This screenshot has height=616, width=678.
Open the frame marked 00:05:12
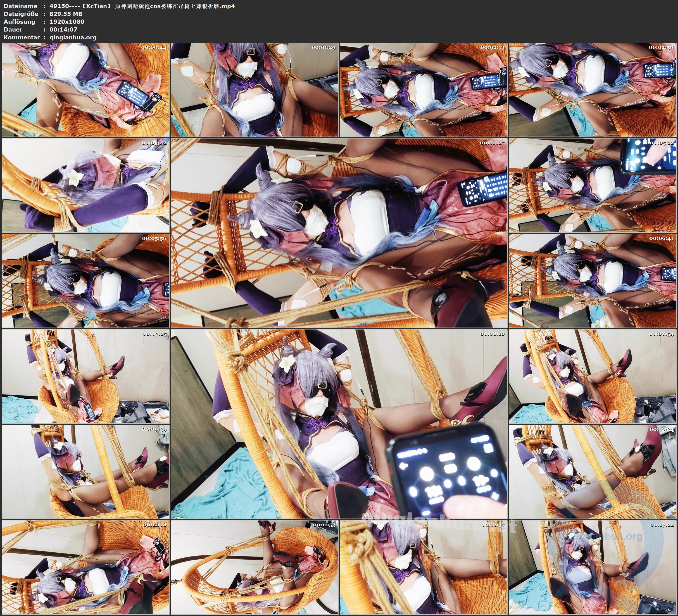(x=592, y=185)
